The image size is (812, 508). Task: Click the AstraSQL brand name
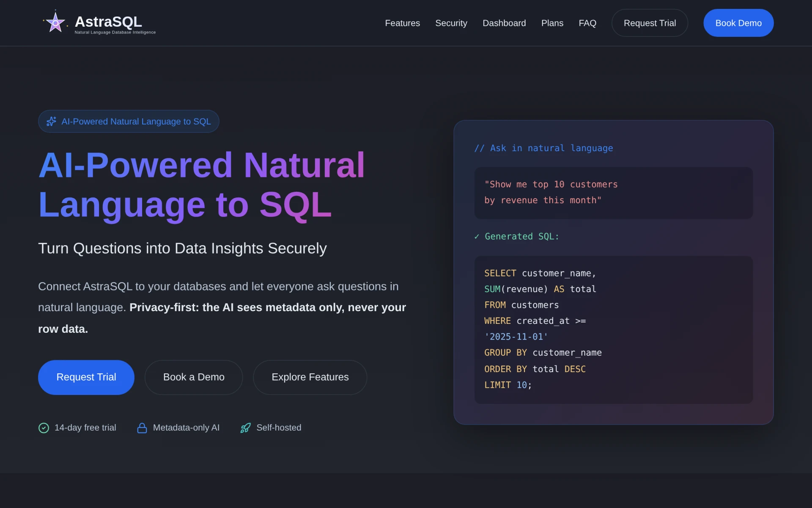[x=108, y=21]
